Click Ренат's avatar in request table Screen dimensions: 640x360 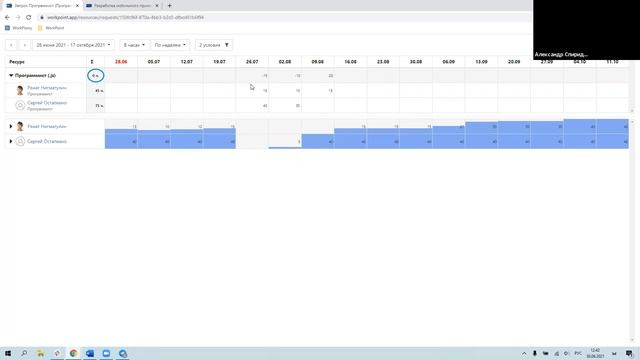(20, 91)
